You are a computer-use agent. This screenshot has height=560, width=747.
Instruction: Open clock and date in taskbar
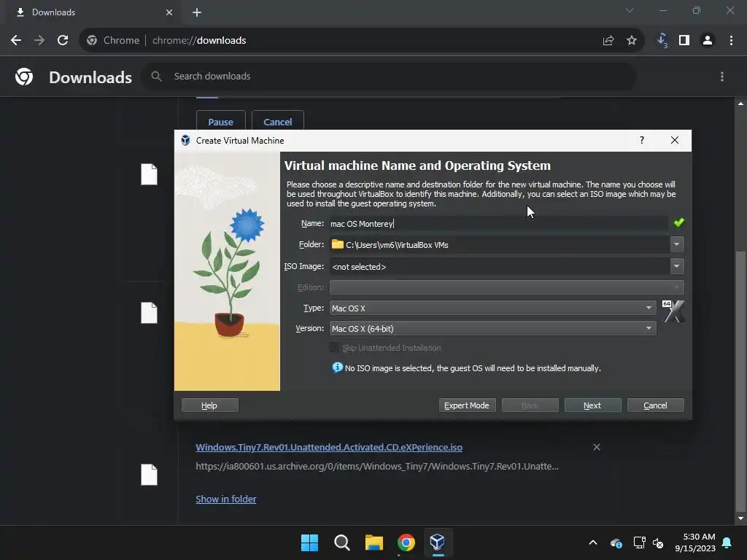click(695, 542)
